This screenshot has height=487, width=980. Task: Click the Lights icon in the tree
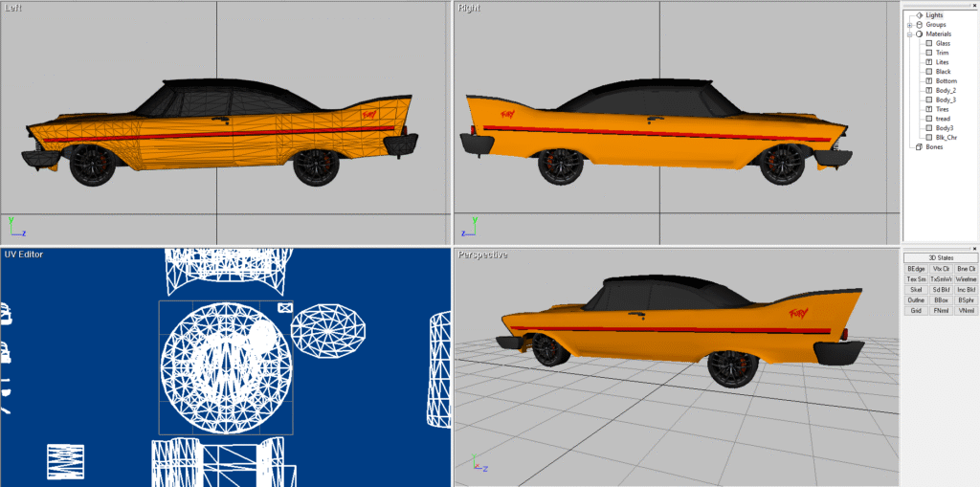pyautogui.click(x=919, y=15)
